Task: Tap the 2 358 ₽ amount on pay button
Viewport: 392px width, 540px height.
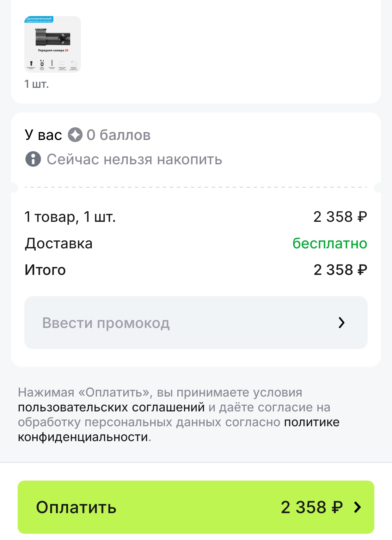Action: click(x=312, y=507)
